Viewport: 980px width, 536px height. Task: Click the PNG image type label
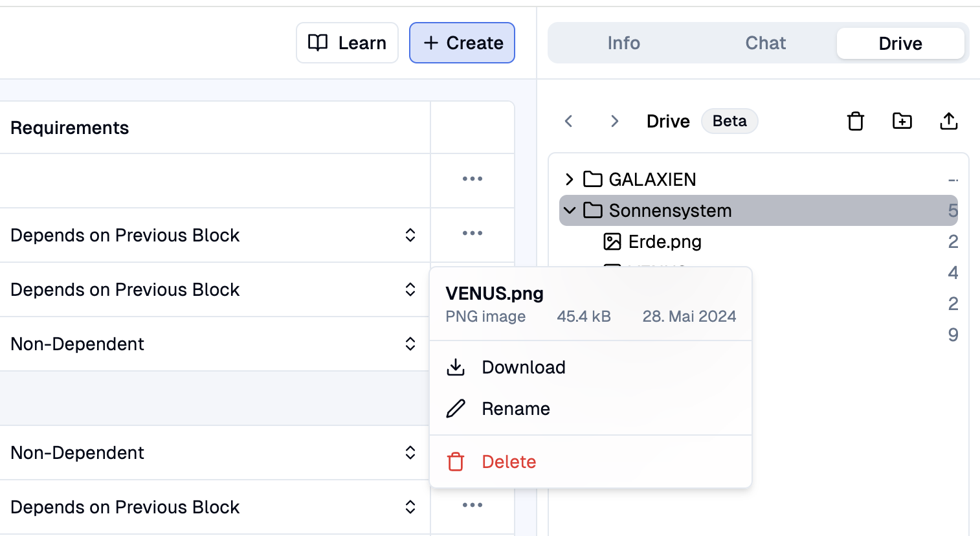pyautogui.click(x=485, y=317)
